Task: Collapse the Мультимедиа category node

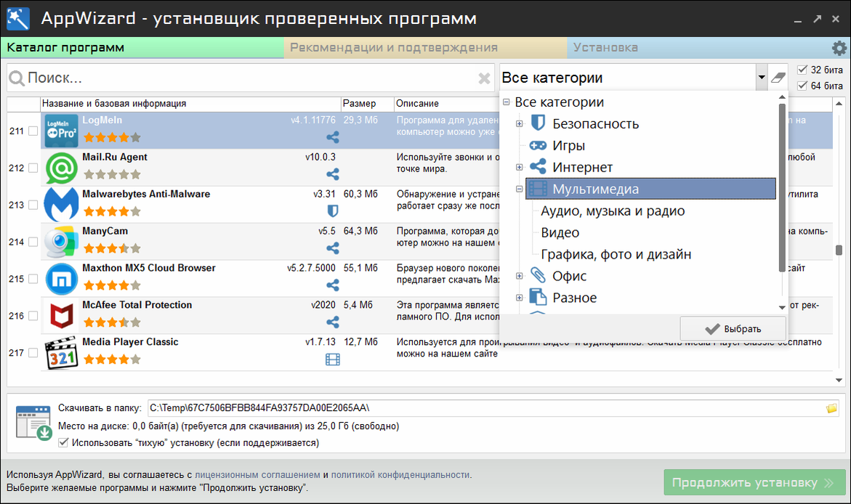Action: tap(520, 189)
